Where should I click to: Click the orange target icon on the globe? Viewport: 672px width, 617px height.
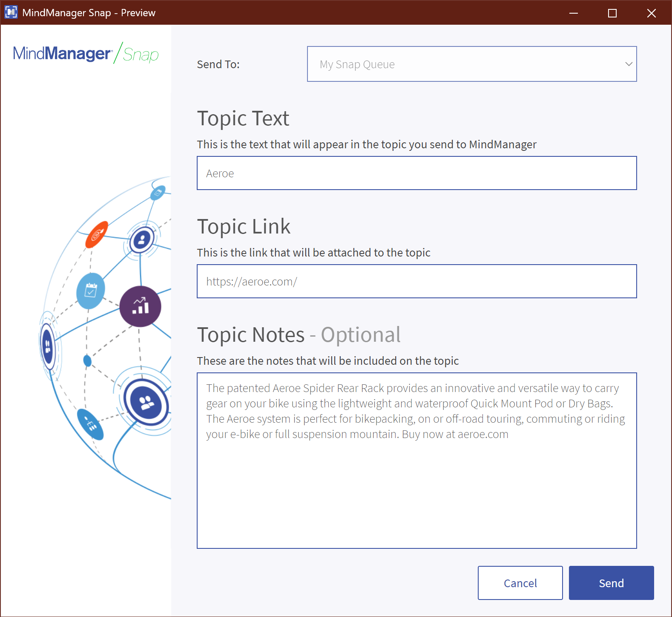(97, 234)
